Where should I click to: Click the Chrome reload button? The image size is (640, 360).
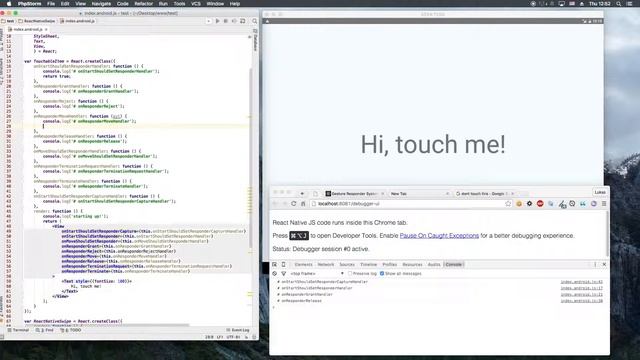pos(293,204)
